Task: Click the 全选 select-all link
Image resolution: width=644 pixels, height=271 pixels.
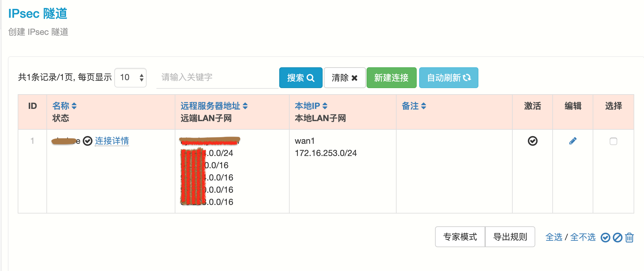Action: (554, 237)
